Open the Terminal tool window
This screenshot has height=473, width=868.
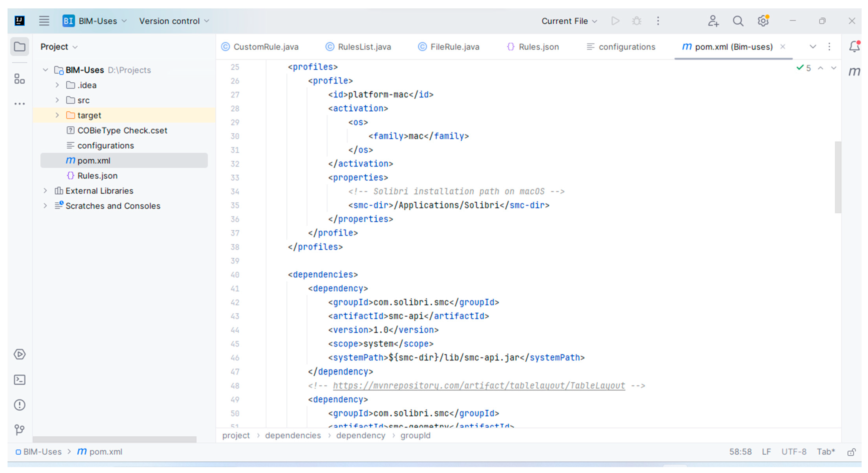point(20,380)
